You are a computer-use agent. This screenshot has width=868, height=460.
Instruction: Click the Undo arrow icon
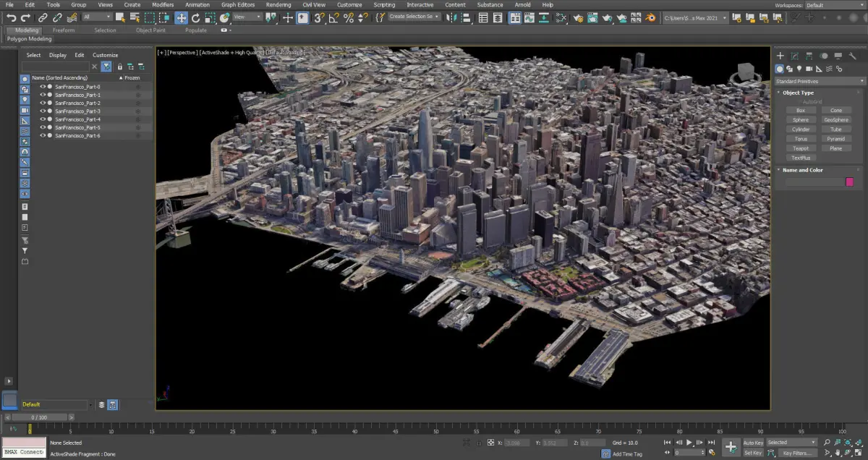[12, 17]
